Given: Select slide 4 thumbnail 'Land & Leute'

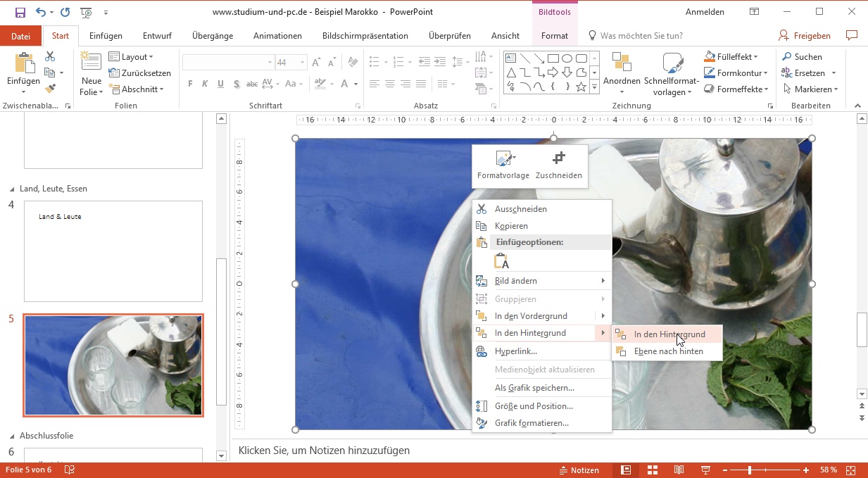Looking at the screenshot, I should (x=113, y=251).
